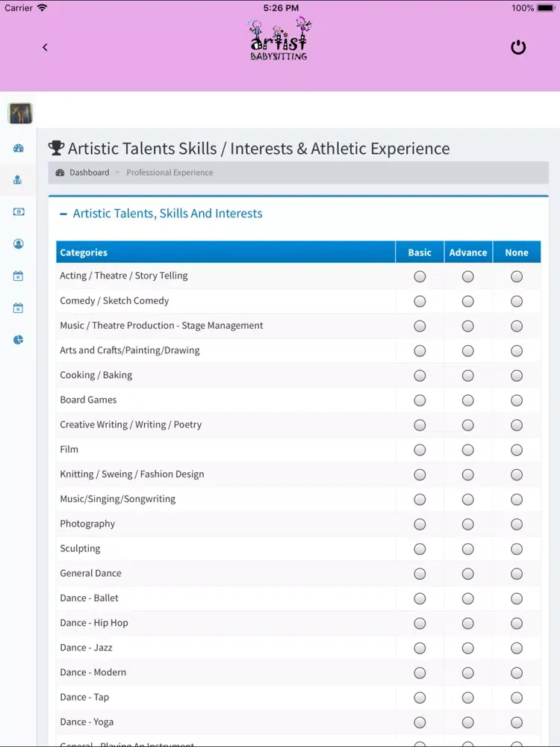Select None for Photography
560x747 pixels.
click(516, 524)
